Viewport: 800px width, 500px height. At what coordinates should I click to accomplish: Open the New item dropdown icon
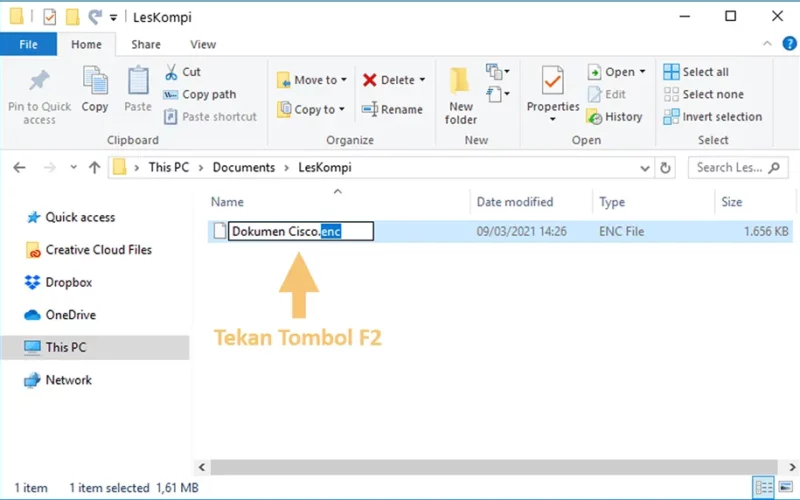click(497, 71)
